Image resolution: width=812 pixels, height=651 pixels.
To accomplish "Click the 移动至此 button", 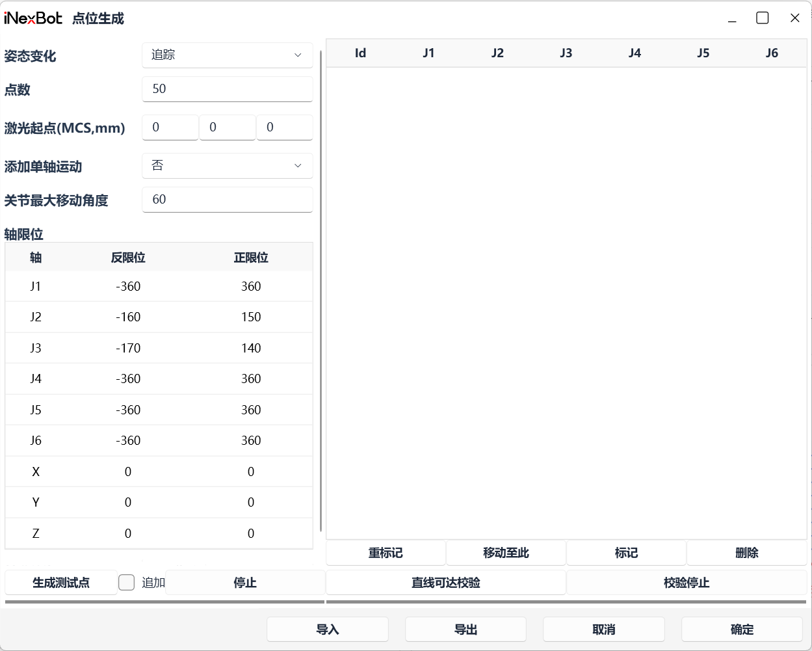I will (506, 553).
